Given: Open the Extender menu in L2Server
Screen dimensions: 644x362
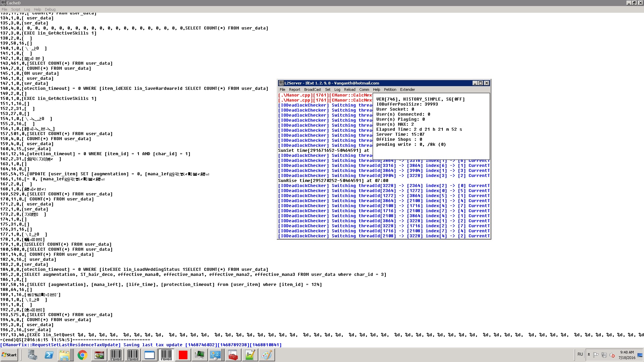Looking at the screenshot, I should 407,89.
